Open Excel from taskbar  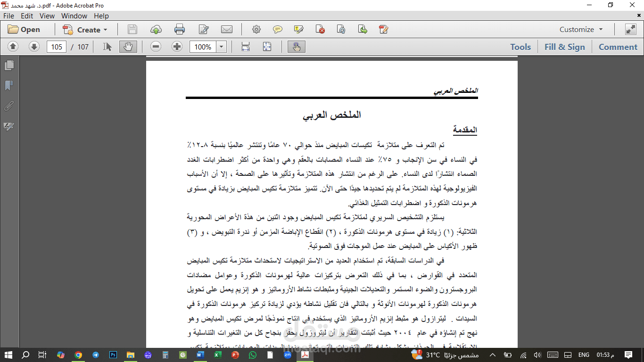[218, 355]
